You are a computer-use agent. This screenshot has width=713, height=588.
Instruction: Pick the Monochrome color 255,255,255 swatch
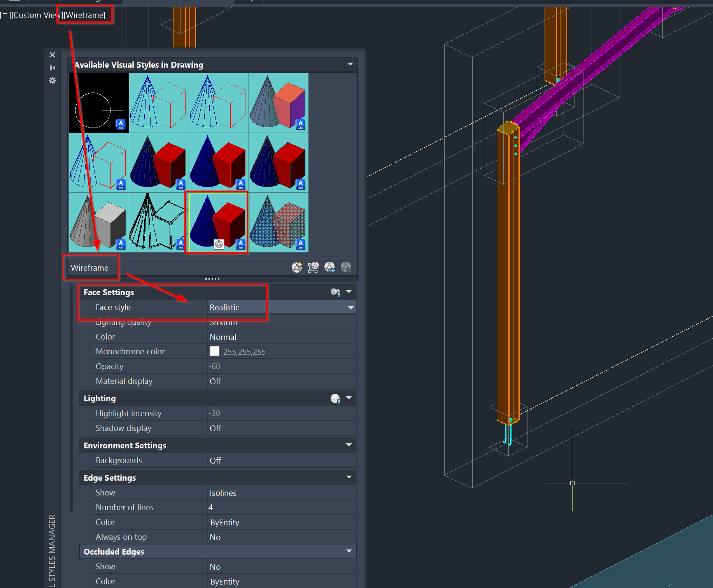(x=214, y=351)
